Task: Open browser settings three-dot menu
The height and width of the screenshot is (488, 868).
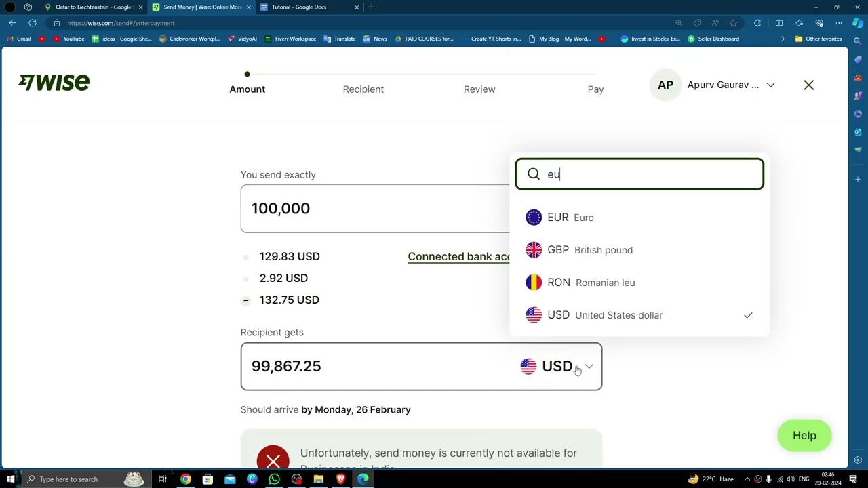Action: [839, 23]
